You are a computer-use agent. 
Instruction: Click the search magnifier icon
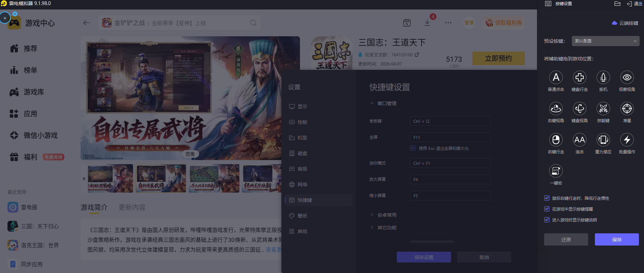point(253,23)
